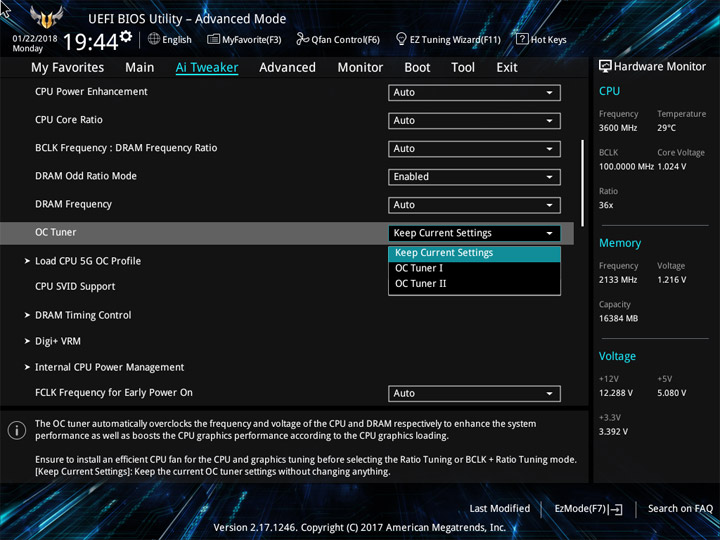This screenshot has width=720, height=540.
Task: Select the Ai Tweaker tab
Action: (207, 68)
